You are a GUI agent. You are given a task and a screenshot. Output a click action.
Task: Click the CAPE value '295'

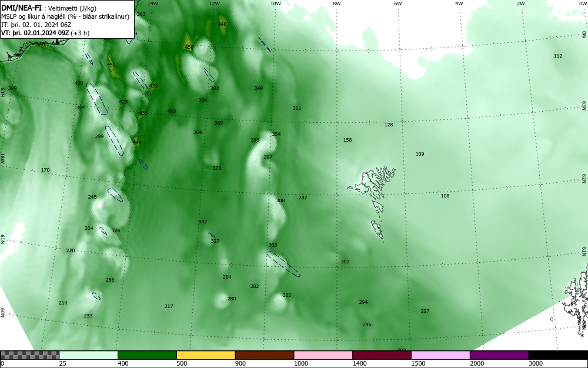[x=367, y=324]
